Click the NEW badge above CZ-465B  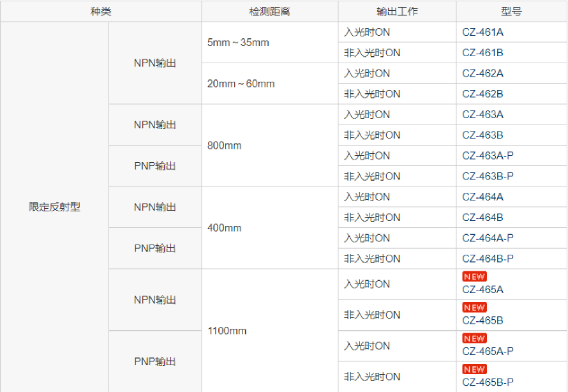(x=474, y=308)
